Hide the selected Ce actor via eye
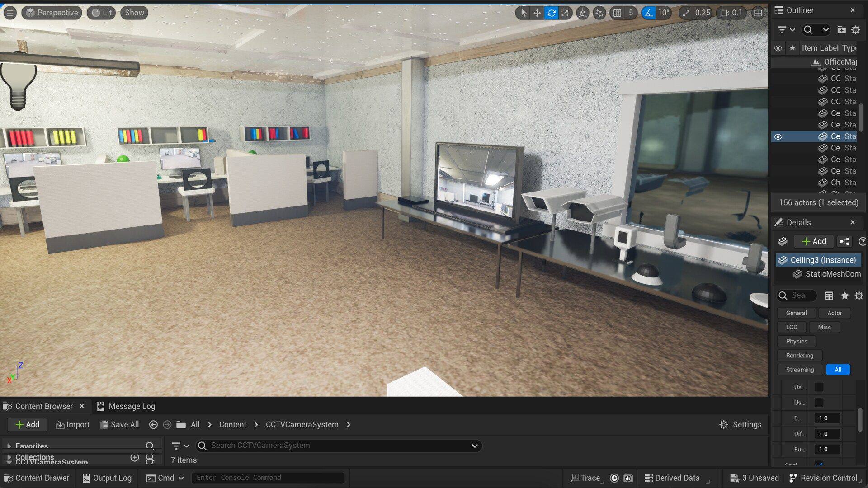Image resolution: width=868 pixels, height=488 pixels. [778, 136]
